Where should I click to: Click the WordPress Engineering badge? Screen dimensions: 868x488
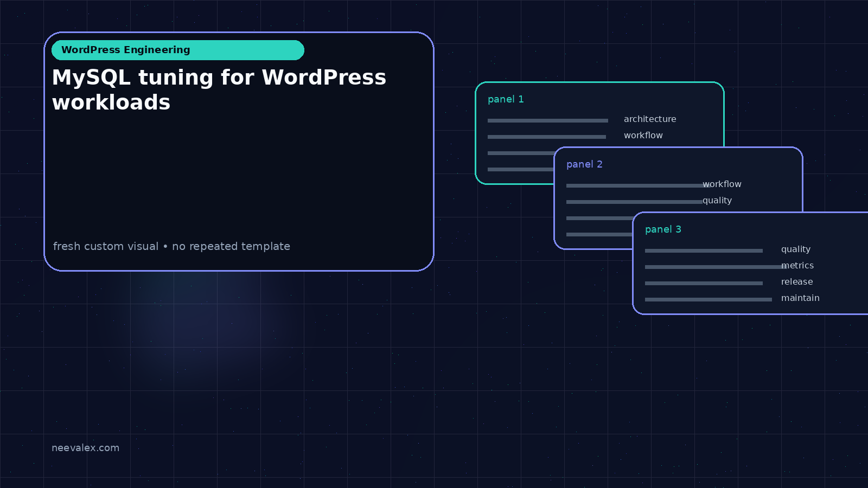[x=178, y=50]
